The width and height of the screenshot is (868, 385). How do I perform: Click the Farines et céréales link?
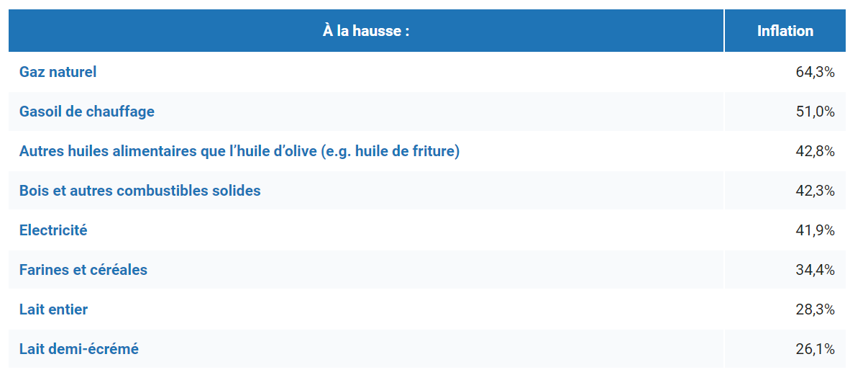83,270
